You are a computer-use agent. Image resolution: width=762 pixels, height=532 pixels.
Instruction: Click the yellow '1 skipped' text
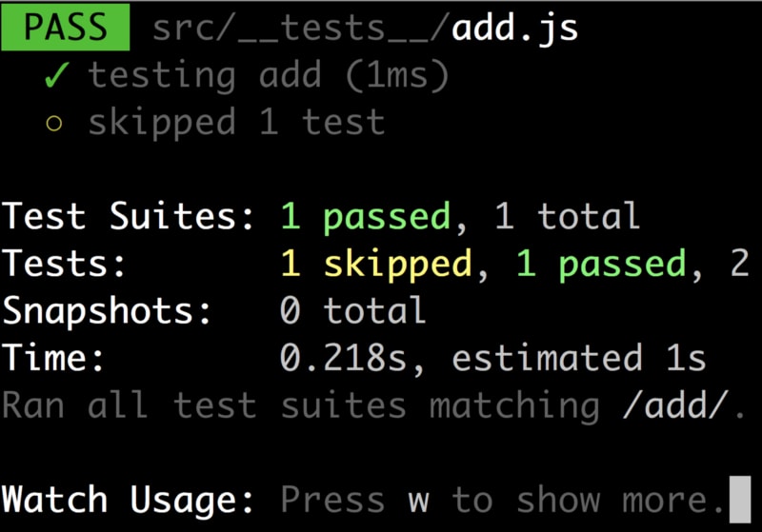[376, 265]
